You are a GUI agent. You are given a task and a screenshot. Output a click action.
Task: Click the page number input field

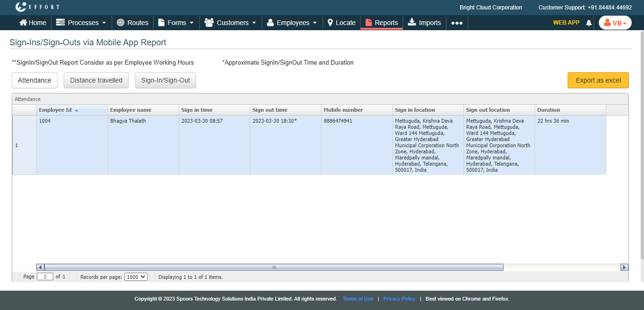click(45, 277)
